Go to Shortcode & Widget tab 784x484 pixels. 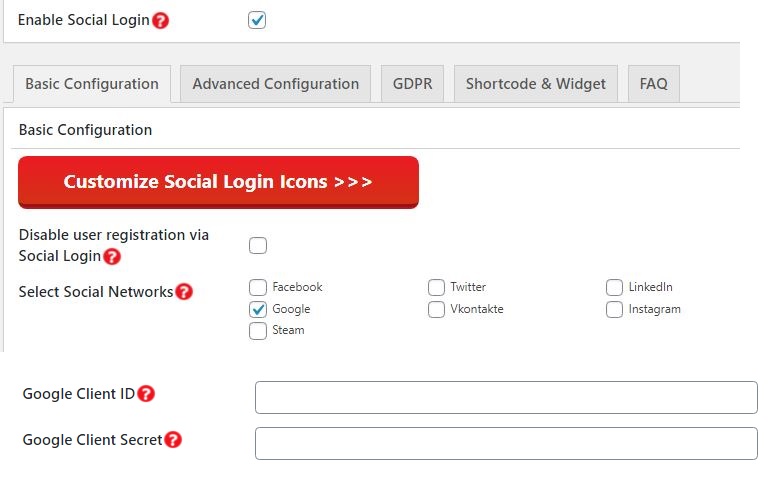pyautogui.click(x=536, y=84)
